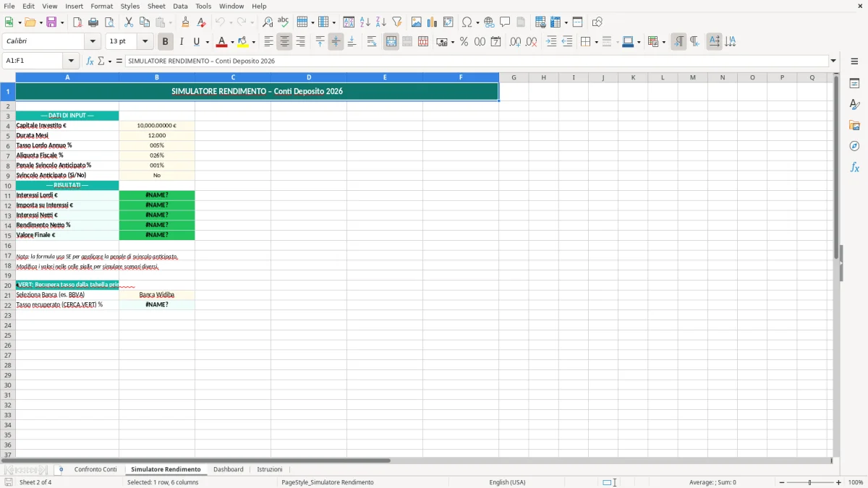Insert a comment

pyautogui.click(x=506, y=22)
